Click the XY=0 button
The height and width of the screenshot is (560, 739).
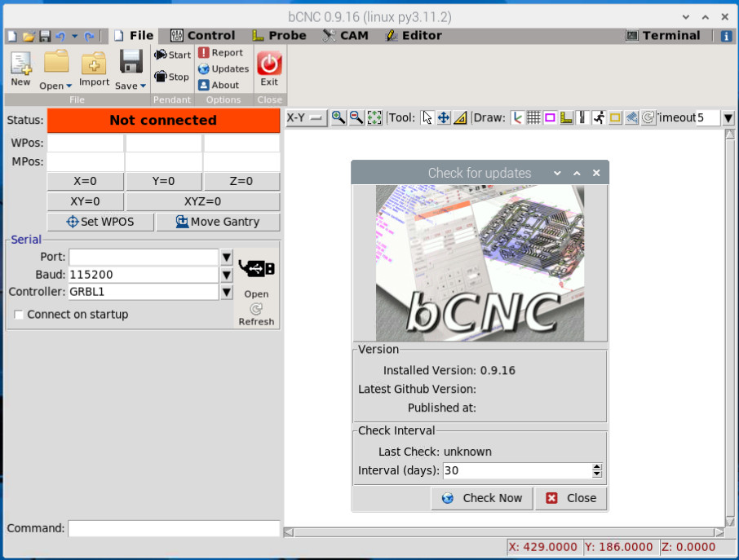click(86, 201)
